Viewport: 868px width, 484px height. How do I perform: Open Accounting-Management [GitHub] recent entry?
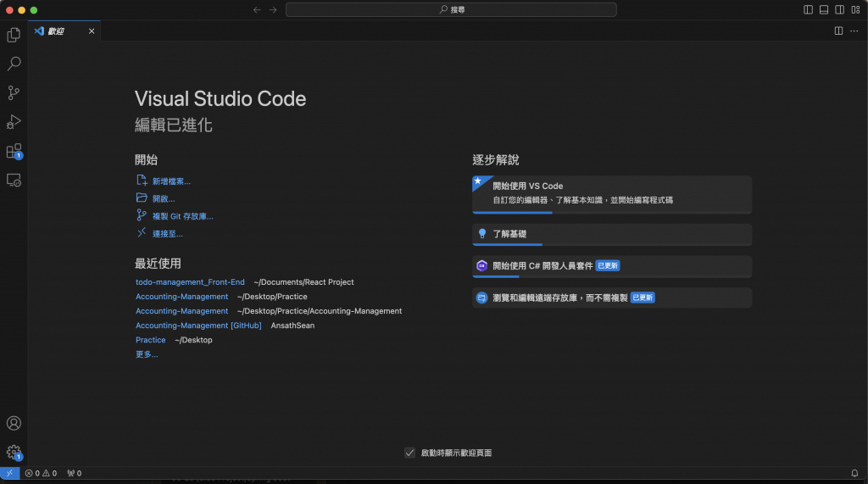(198, 325)
